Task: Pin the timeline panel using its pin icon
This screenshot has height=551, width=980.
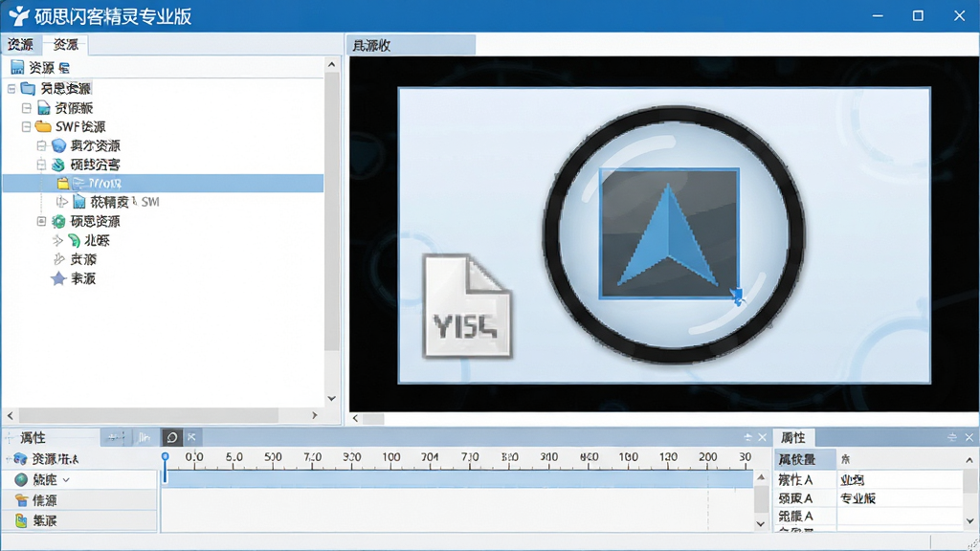Action: [747, 437]
